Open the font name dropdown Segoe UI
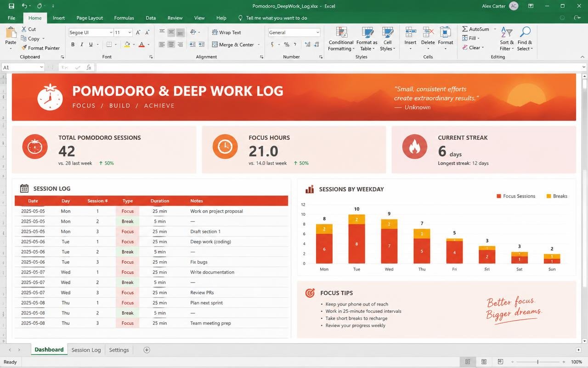This screenshot has height=368, width=588. (111, 33)
